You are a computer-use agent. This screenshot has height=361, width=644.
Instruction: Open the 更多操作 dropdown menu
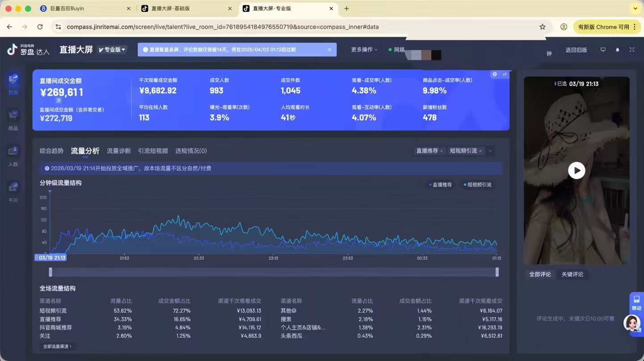coord(364,50)
